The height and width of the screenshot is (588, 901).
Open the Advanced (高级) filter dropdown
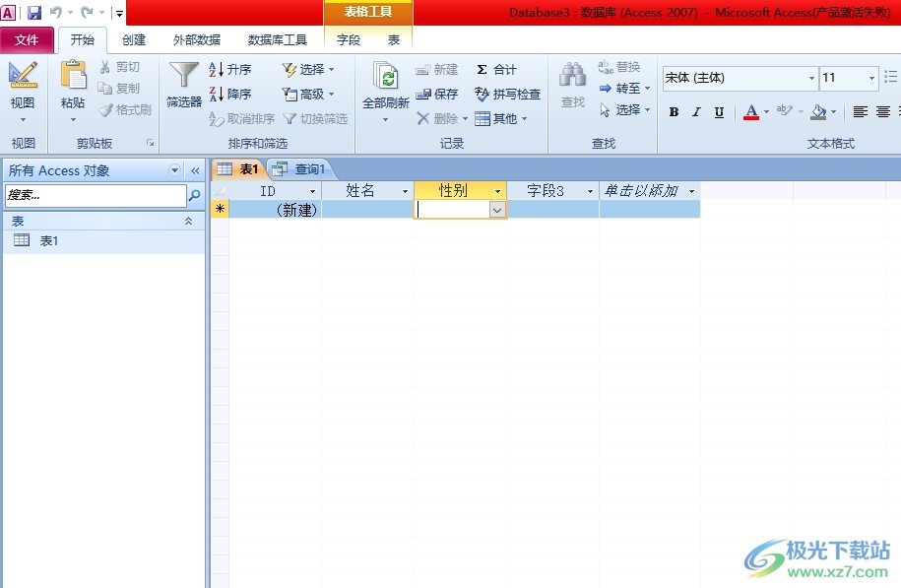point(308,94)
